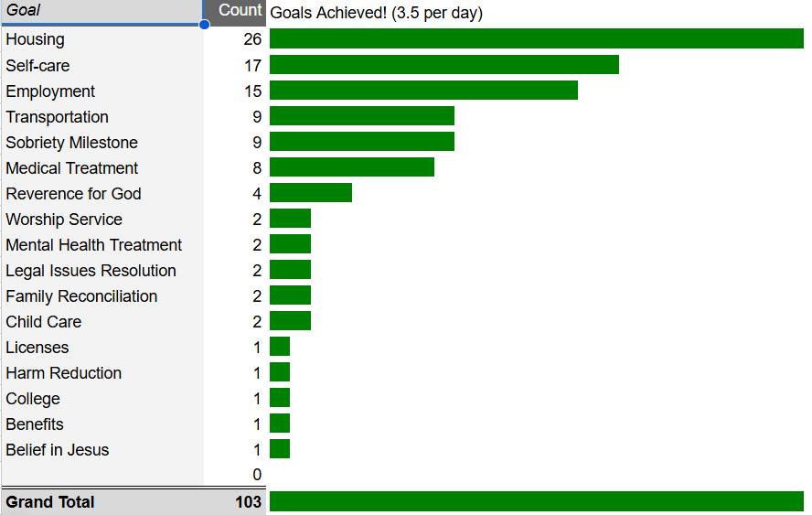Click the Medical Treatment green bar
Viewport: 812px width, 515px height.
coord(352,166)
